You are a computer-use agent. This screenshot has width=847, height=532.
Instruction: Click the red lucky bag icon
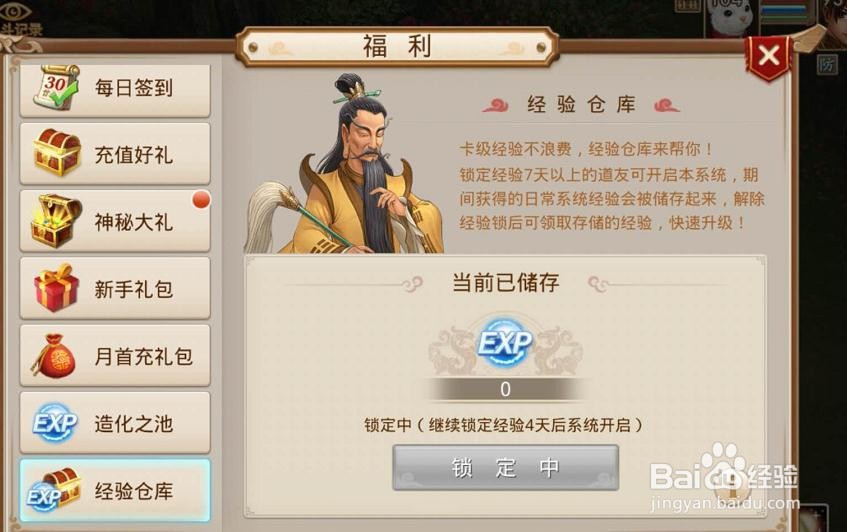point(53,356)
